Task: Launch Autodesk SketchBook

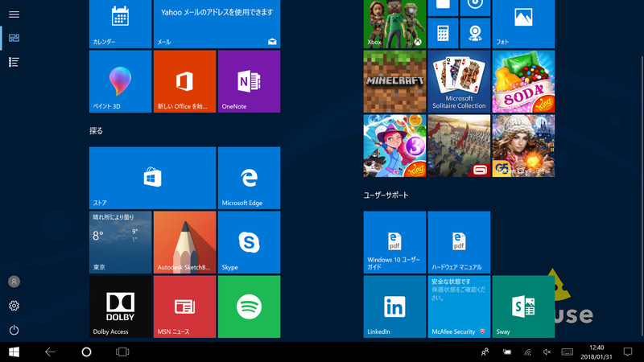Action: pyautogui.click(x=185, y=243)
